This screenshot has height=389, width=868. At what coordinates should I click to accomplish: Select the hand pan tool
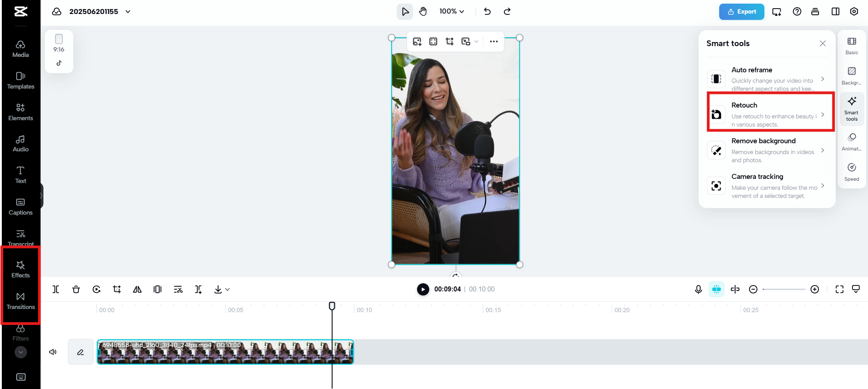423,11
